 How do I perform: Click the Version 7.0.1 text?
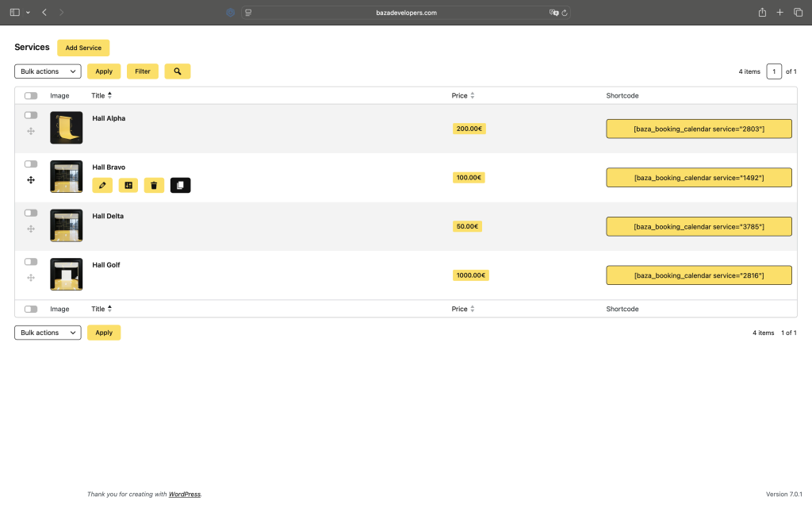(x=783, y=494)
